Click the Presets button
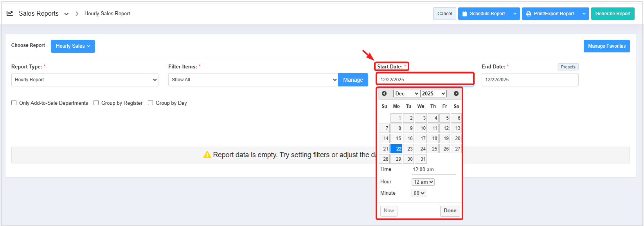 pos(568,67)
